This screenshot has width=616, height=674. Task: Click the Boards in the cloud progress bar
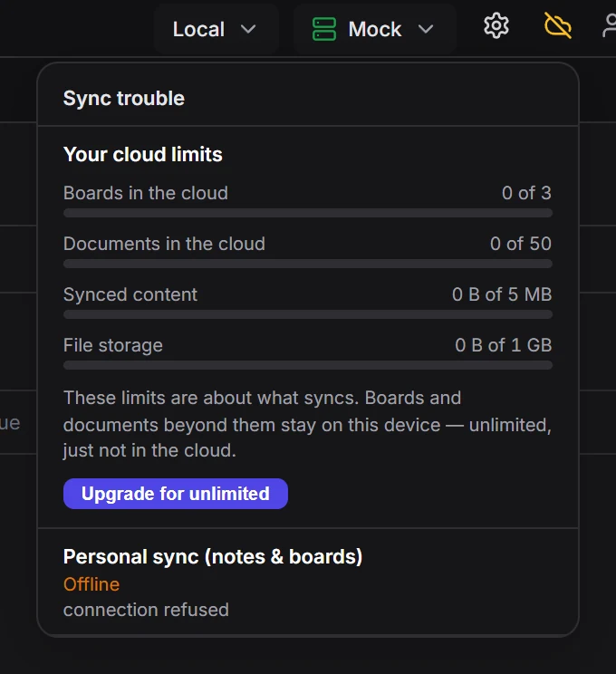point(308,213)
